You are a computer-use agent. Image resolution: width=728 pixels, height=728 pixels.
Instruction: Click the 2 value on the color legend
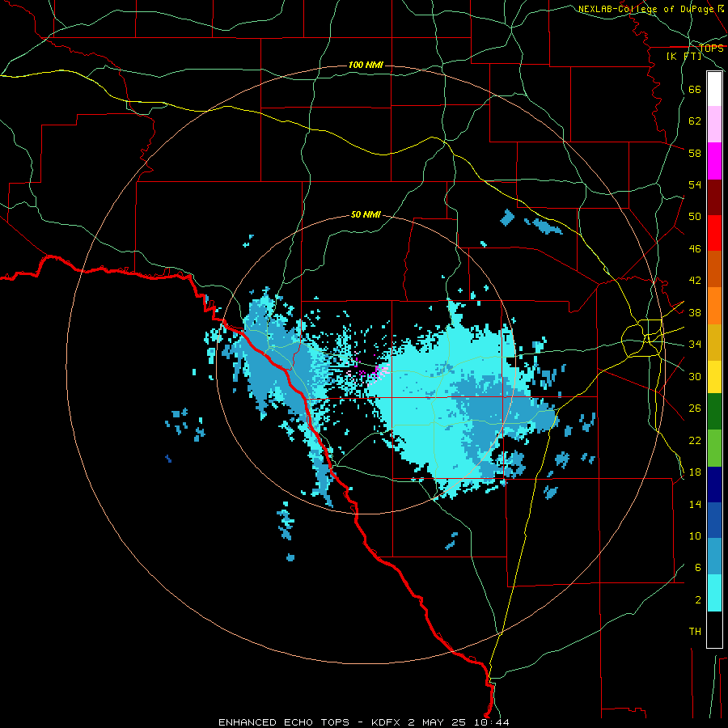point(698,600)
